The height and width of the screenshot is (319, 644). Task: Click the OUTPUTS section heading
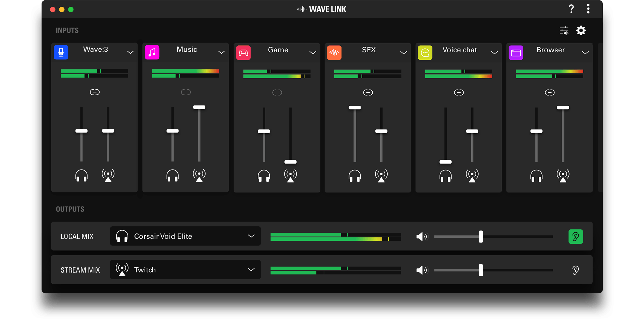coord(70,209)
